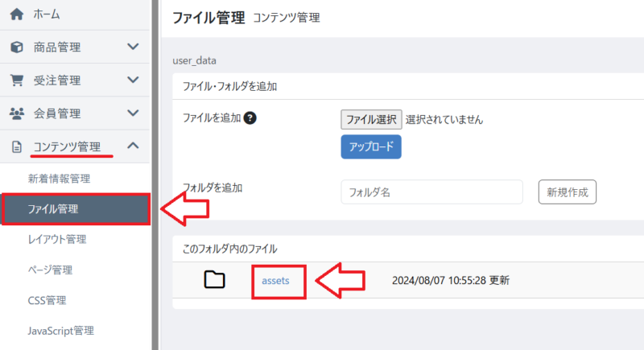Open the 会員管理 menu
Image resolution: width=644 pixels, height=350 pixels.
pyautogui.click(x=57, y=113)
